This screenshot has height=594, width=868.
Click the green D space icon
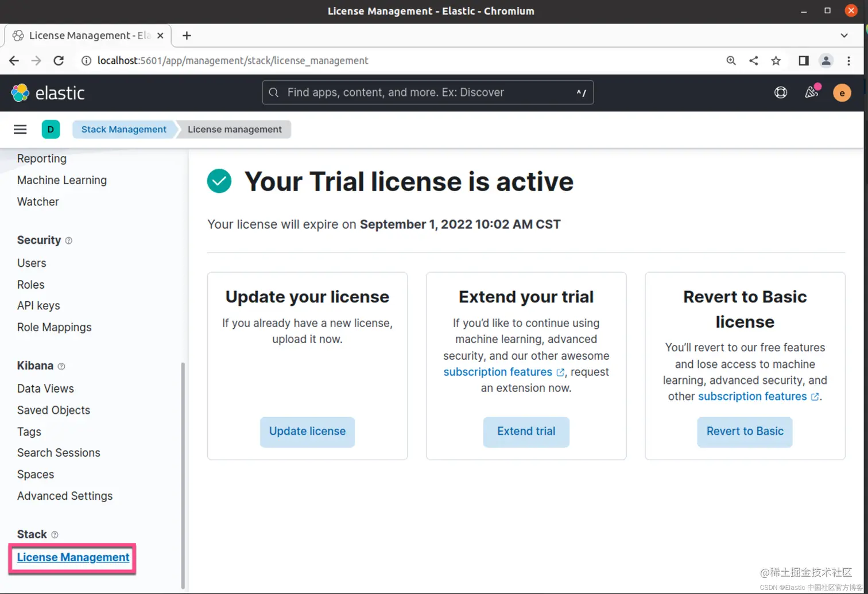(x=51, y=129)
